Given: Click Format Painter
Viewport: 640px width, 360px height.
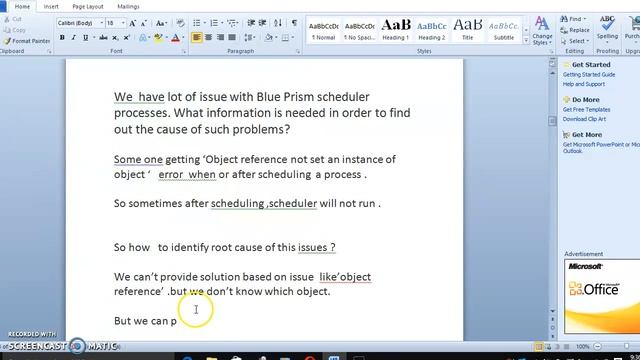Looking at the screenshot, I should pyautogui.click(x=26, y=41).
